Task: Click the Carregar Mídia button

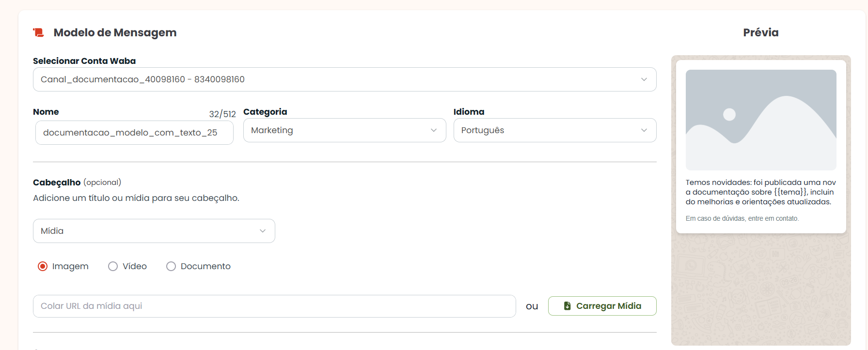Action: (x=602, y=306)
